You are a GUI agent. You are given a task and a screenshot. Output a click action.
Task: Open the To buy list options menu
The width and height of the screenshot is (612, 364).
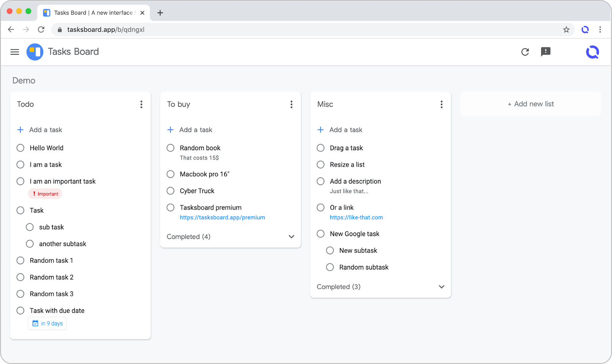(x=291, y=104)
